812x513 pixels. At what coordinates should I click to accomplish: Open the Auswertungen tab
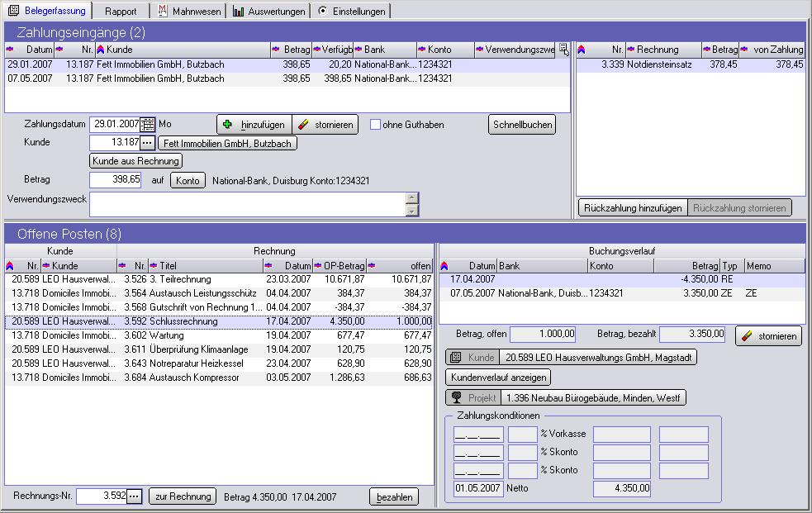click(268, 11)
